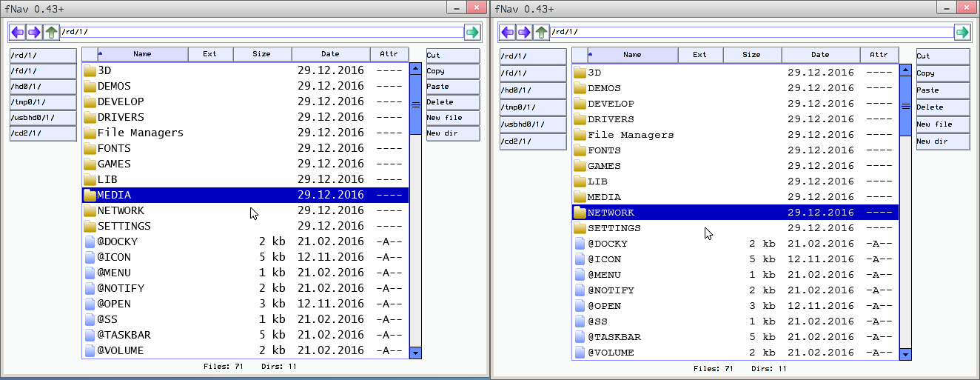Image resolution: width=980 pixels, height=380 pixels.
Task: Click the GAMES folder icon in the left window
Action: click(90, 164)
